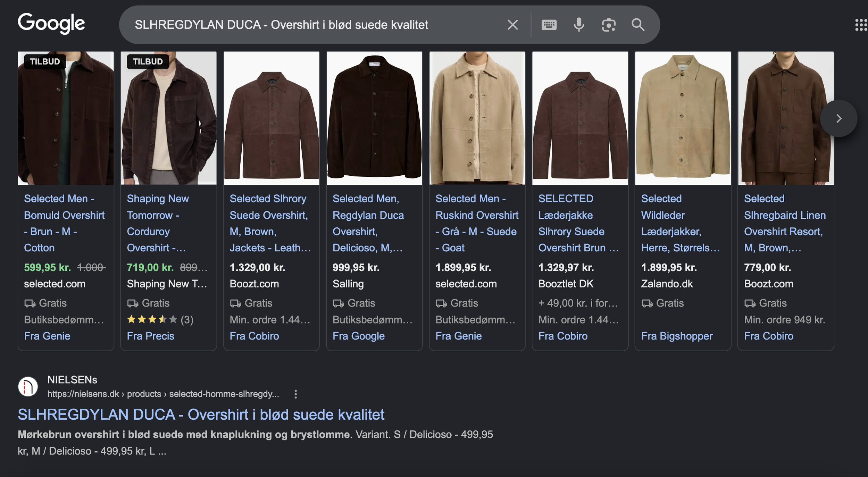Click the Zalando 1.899,95 kr. price
The height and width of the screenshot is (477, 868).
point(669,267)
